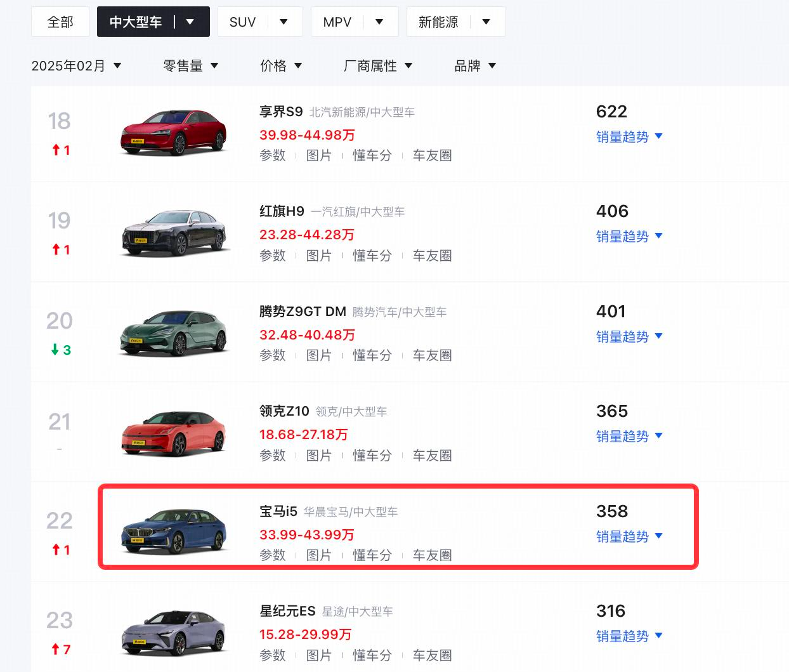
Task: Click the 星纪元ES car thumbnail
Action: point(173,633)
